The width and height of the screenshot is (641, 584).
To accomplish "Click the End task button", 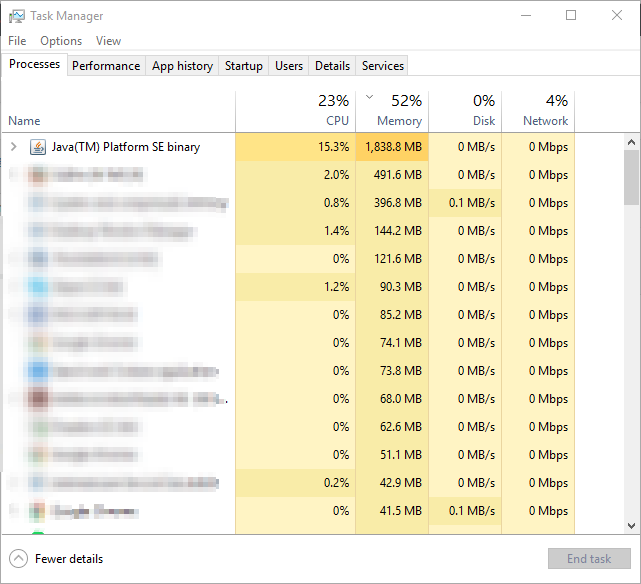I will click(589, 559).
